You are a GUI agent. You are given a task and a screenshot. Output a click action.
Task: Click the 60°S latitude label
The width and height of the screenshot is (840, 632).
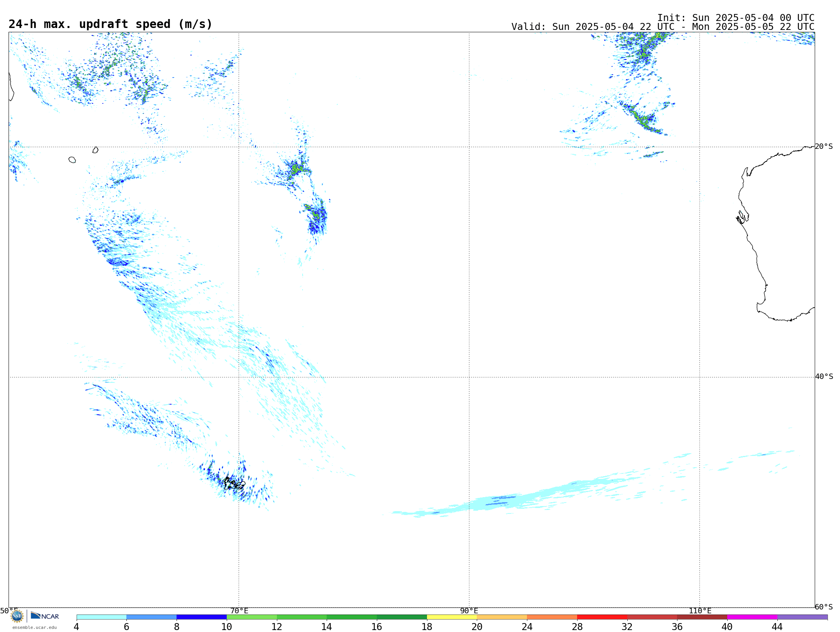824,607
